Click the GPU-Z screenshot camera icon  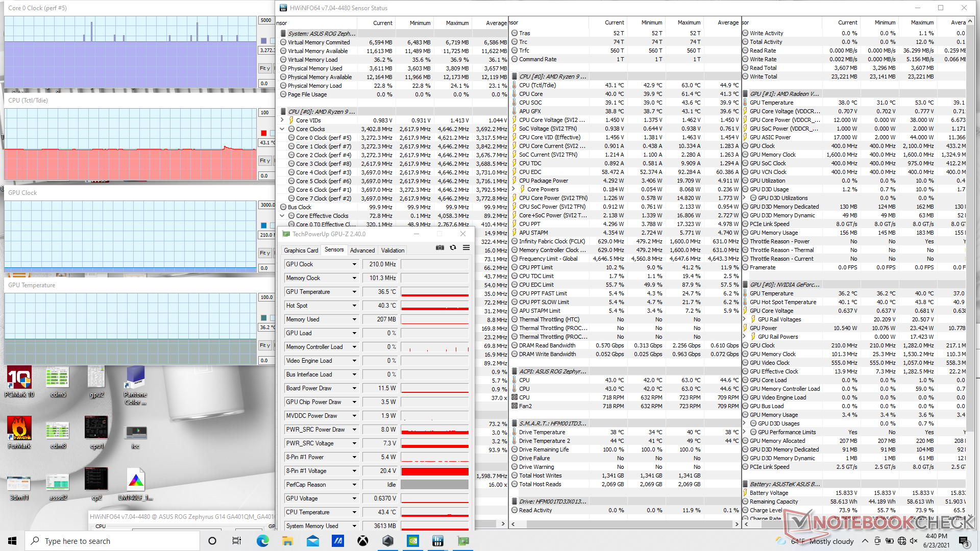pos(439,247)
